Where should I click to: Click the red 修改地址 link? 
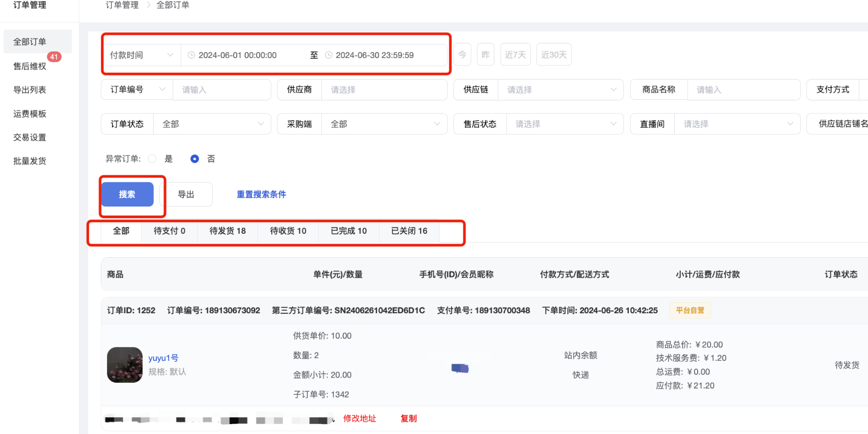click(x=360, y=419)
